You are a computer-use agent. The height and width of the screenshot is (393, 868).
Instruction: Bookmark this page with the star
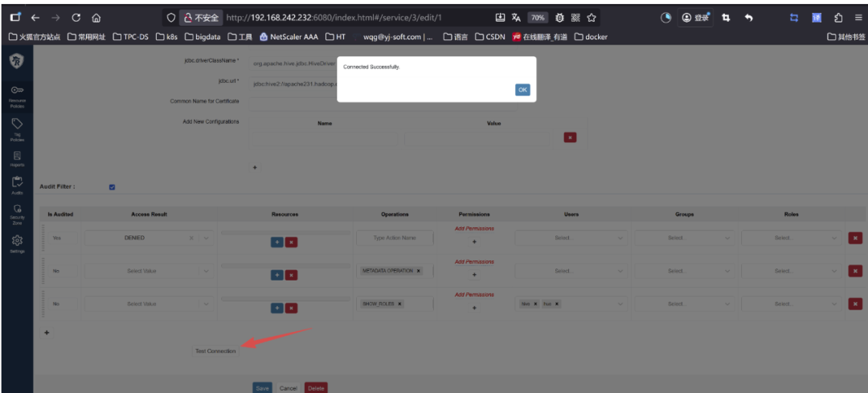tap(592, 18)
